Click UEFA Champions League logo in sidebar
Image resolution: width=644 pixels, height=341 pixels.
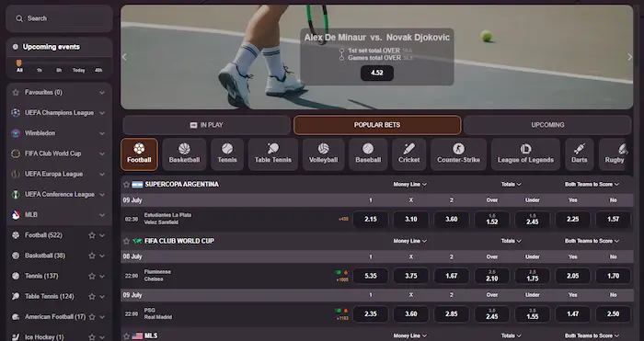click(16, 112)
